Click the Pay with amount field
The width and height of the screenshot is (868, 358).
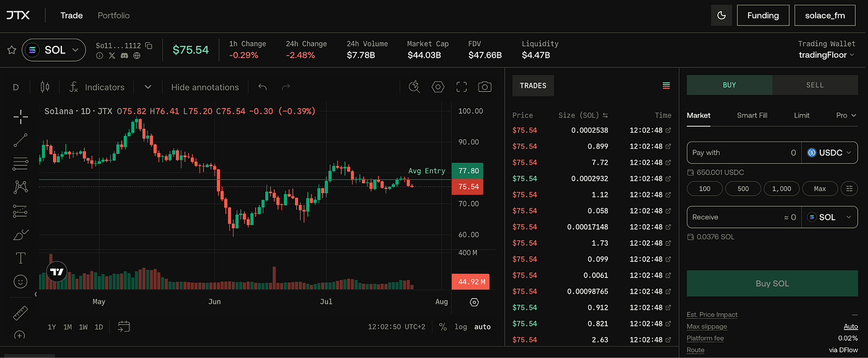pyautogui.click(x=744, y=152)
